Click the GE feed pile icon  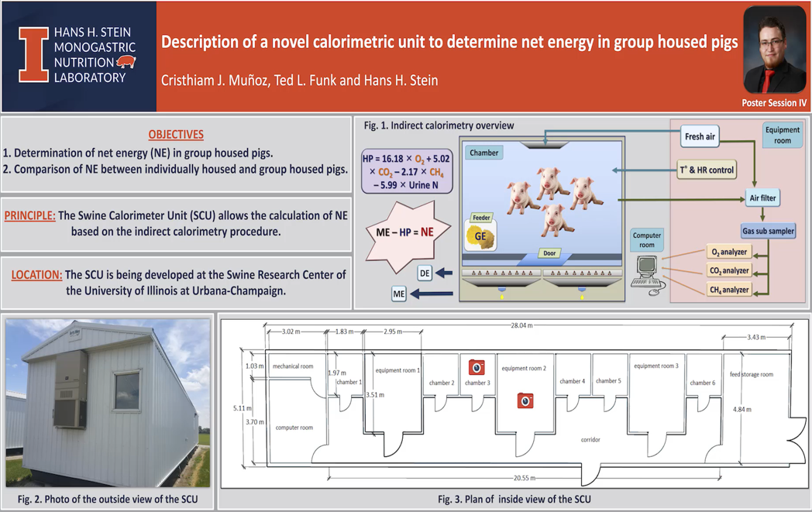pos(480,236)
